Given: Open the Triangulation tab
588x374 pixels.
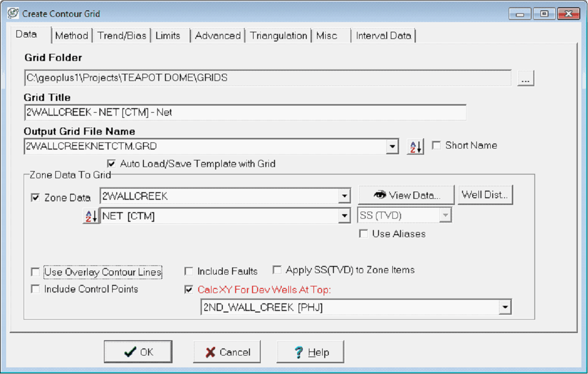Looking at the screenshot, I should (279, 35).
